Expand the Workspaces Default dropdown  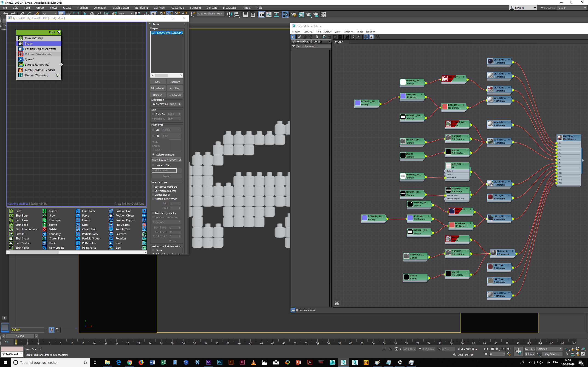click(571, 8)
